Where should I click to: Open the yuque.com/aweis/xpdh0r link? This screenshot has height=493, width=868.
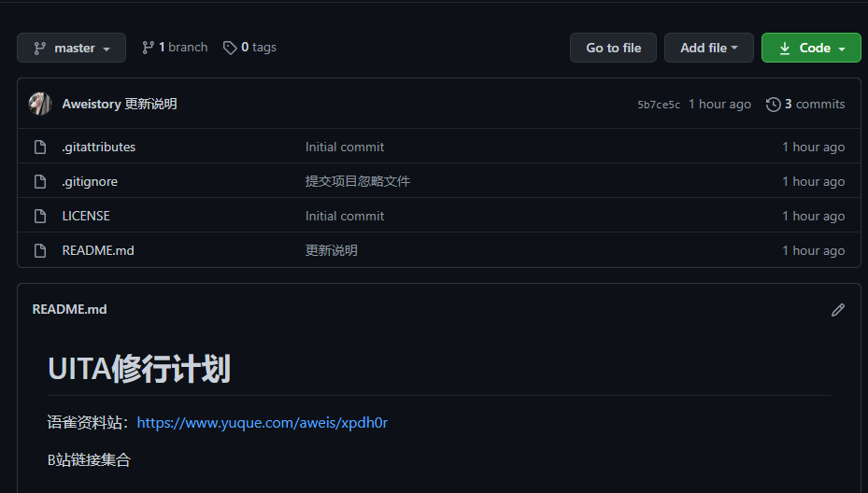point(262,423)
